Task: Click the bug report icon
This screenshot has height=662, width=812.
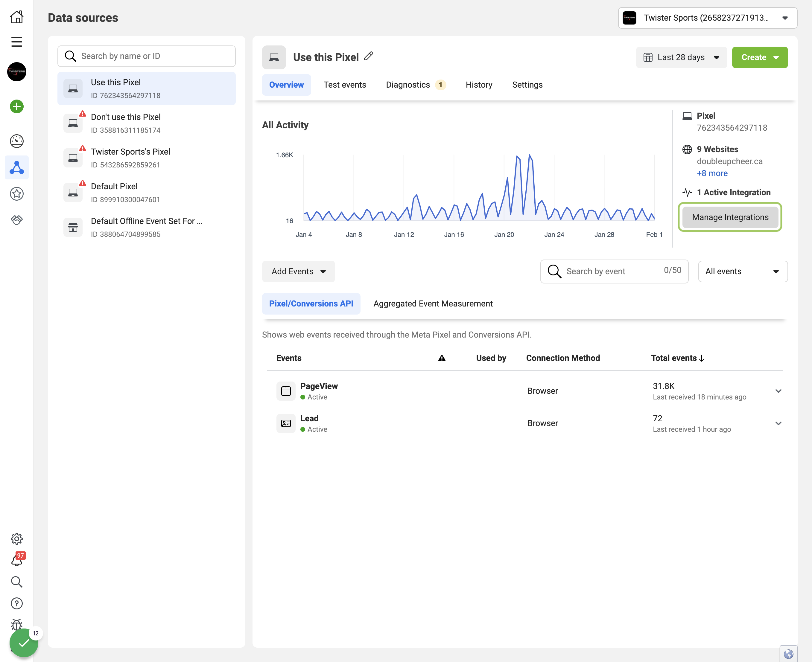Action: [16, 624]
